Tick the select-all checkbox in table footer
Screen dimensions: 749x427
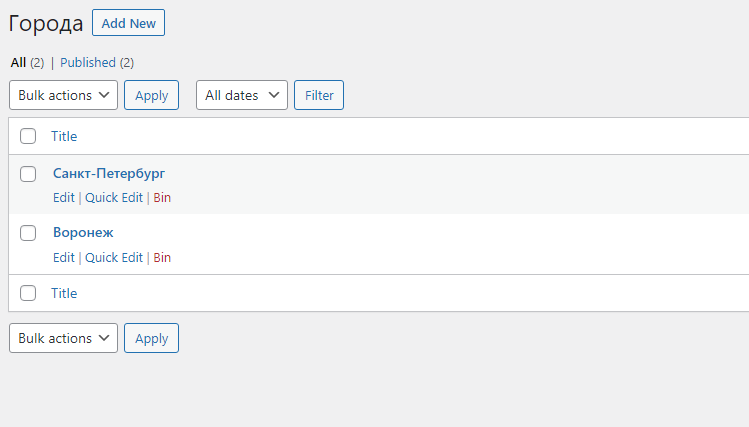(28, 293)
